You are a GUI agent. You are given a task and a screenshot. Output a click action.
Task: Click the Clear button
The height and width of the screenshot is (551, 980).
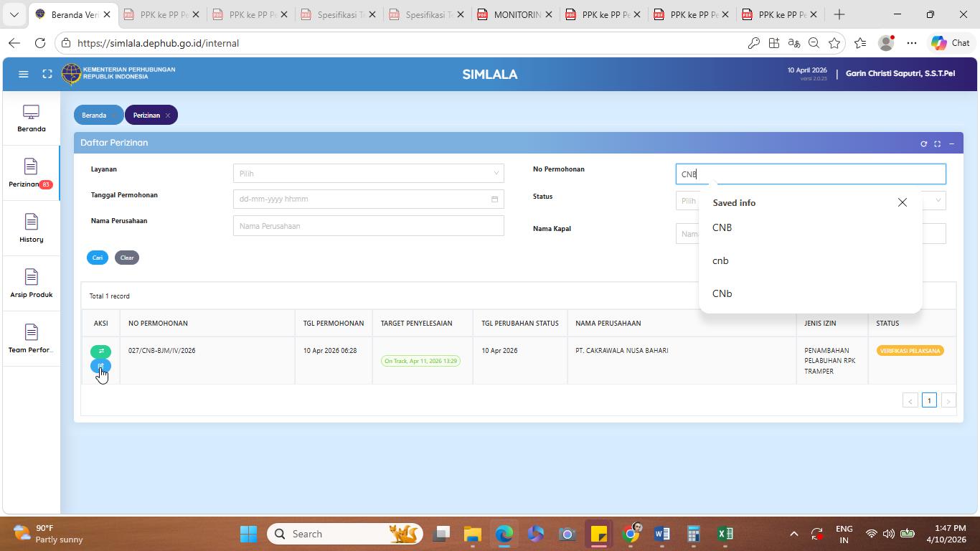127,258
